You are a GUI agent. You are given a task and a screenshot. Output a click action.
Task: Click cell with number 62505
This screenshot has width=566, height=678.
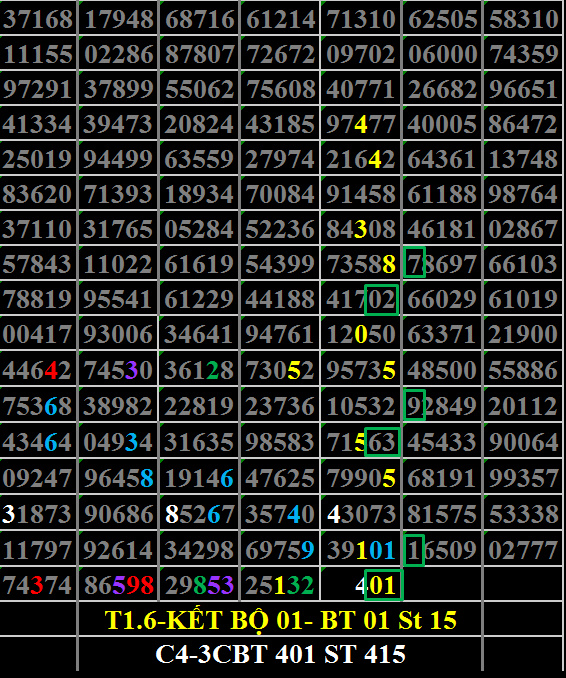pyautogui.click(x=443, y=18)
